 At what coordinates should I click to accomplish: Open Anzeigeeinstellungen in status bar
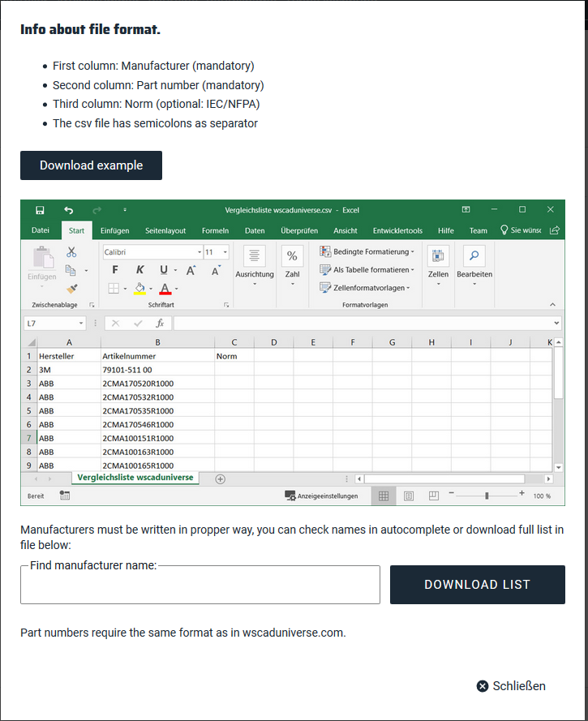tap(321, 496)
